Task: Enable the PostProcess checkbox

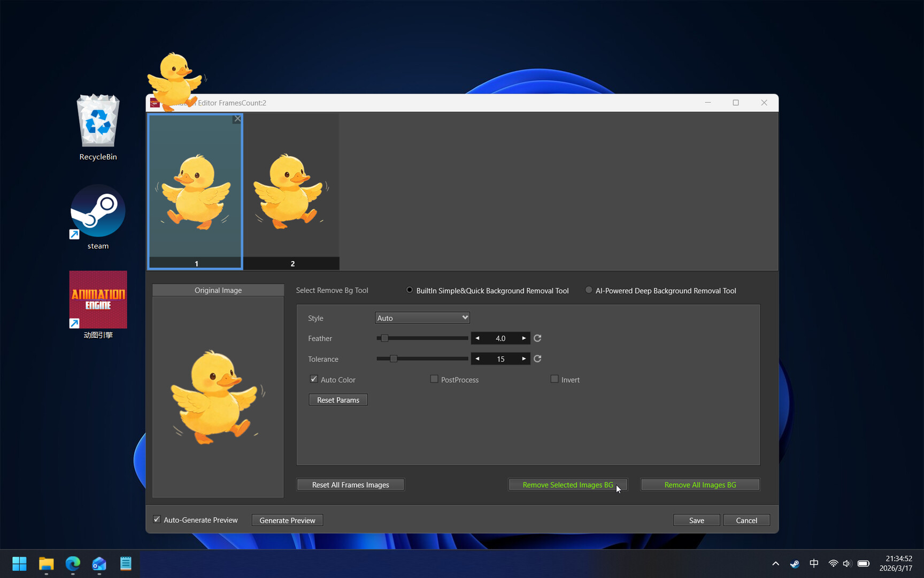Action: [434, 379]
